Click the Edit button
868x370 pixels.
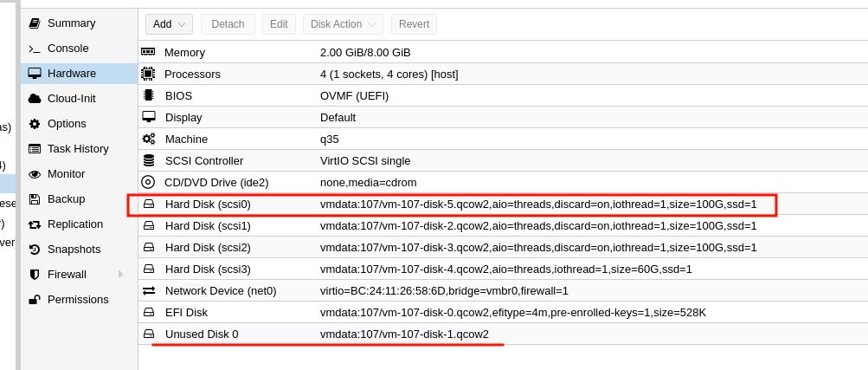[x=279, y=24]
